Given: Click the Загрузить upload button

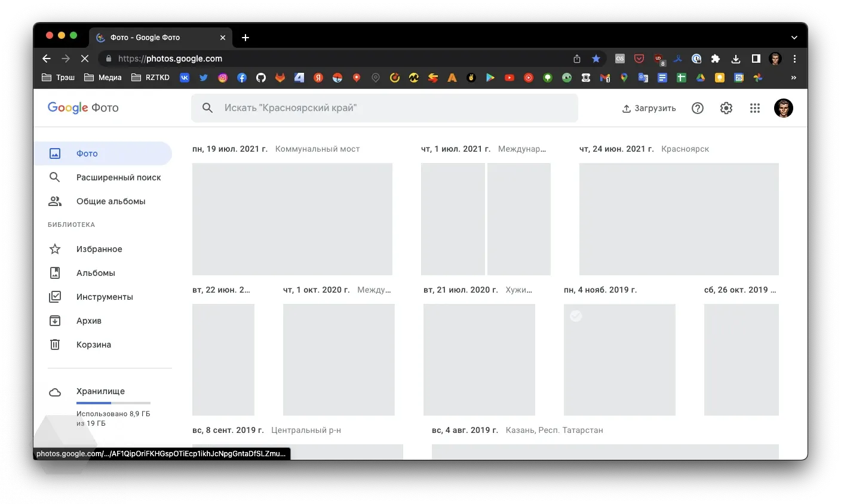Looking at the screenshot, I should coord(649,108).
